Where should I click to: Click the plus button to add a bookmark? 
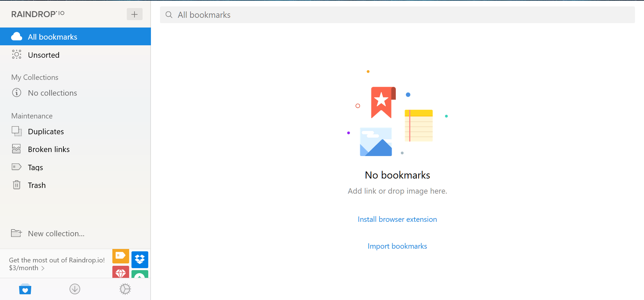[135, 14]
